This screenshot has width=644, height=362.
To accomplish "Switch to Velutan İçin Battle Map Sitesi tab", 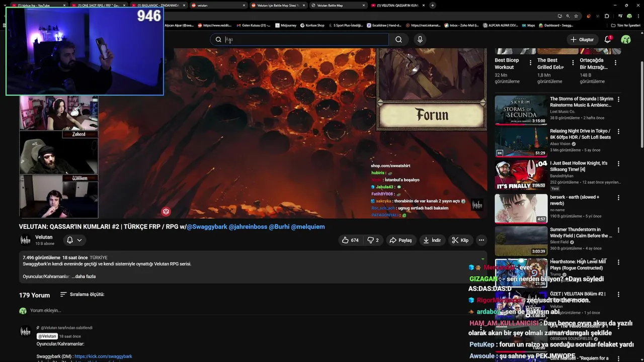I will (278, 5).
